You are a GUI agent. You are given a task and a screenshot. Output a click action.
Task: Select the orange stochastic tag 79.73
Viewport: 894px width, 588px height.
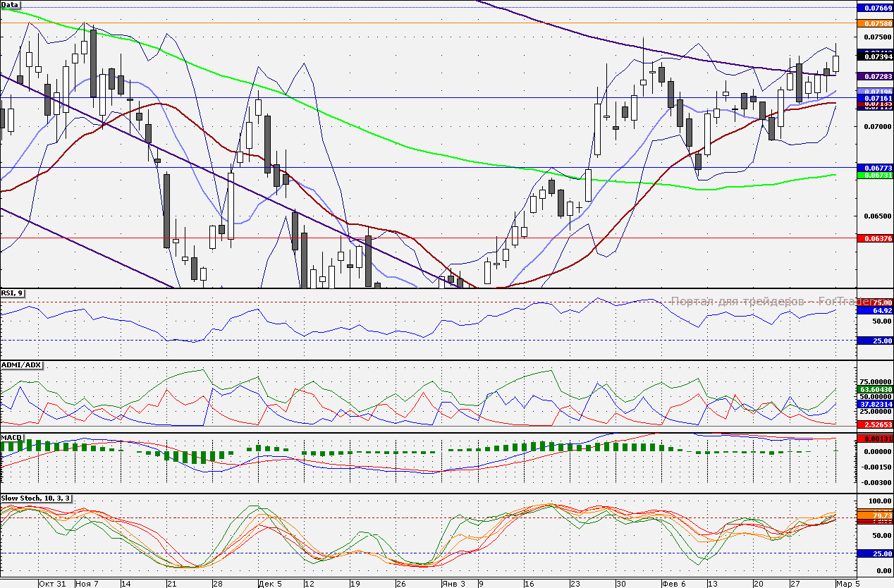874,515
